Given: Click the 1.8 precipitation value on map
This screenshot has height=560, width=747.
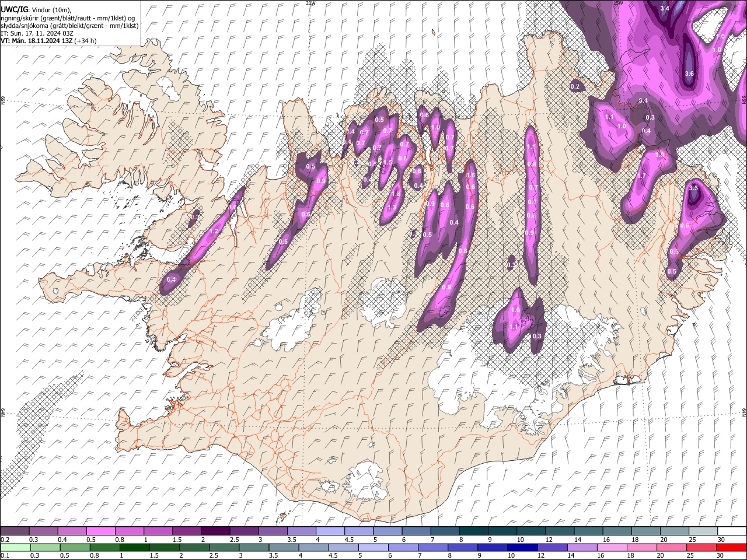Looking at the screenshot, I should 396,194.
